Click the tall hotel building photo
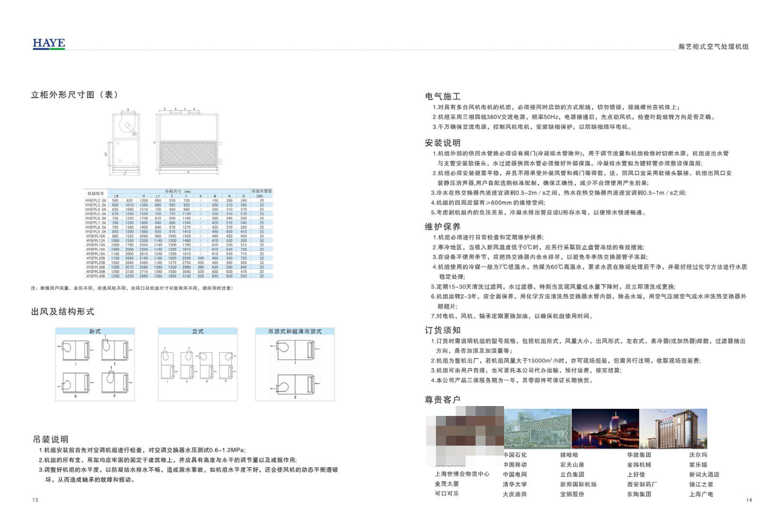The image size is (779, 532). (x=673, y=429)
